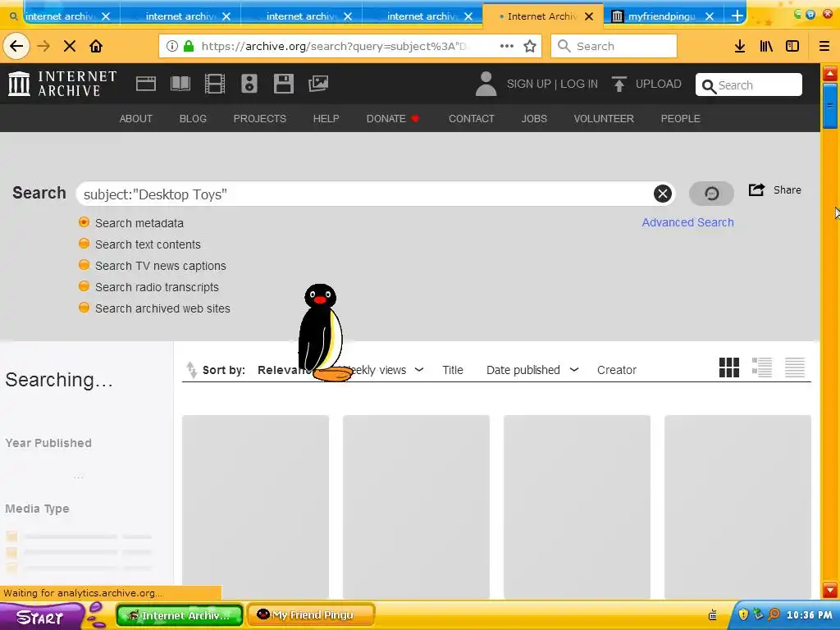Open the HELP menu item
Screen dimensions: 840x630
click(x=326, y=118)
